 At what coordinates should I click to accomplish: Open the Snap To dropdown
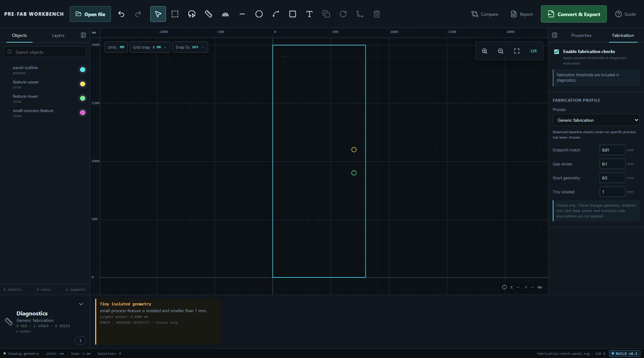[190, 47]
